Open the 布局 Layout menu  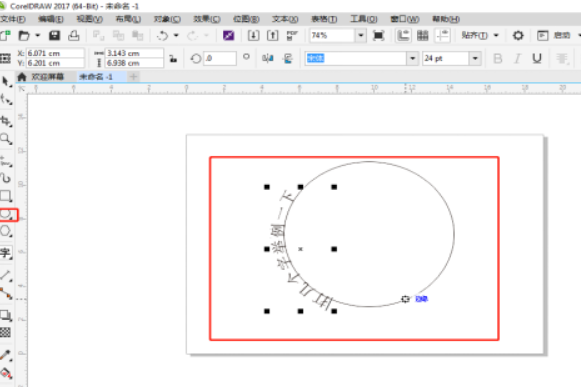(128, 19)
